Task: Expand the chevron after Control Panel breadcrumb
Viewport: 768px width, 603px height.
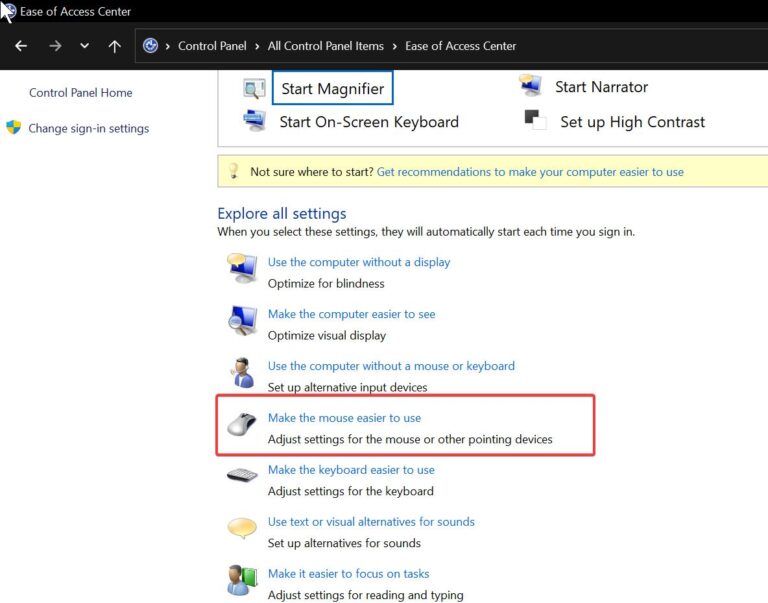Action: [257, 46]
